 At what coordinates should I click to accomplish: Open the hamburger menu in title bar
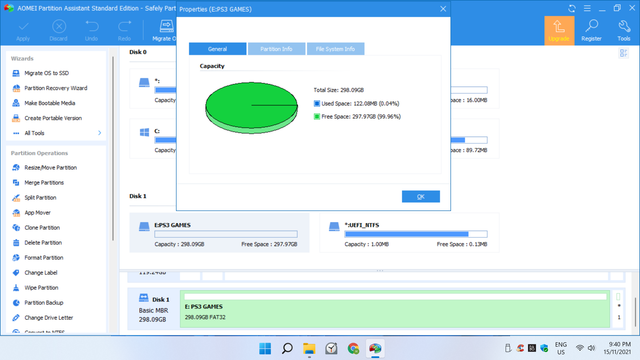[x=587, y=8]
